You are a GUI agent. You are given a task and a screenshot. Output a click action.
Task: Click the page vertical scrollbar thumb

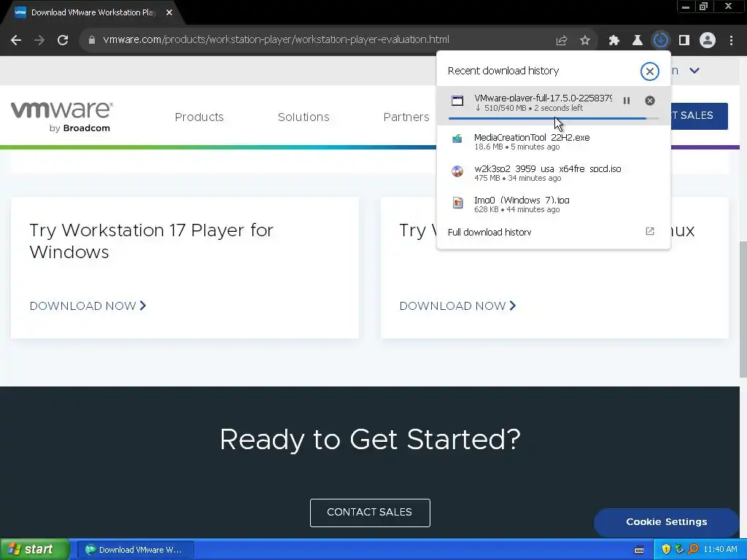click(743, 309)
